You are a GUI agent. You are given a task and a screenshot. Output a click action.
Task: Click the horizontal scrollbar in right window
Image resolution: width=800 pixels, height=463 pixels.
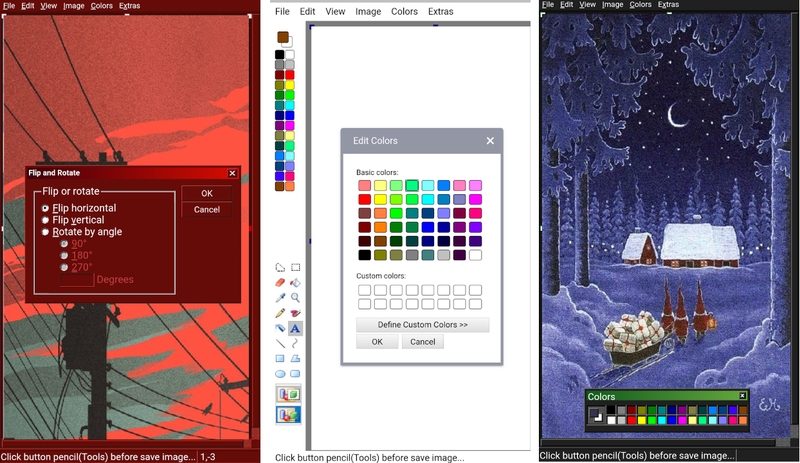[665, 442]
